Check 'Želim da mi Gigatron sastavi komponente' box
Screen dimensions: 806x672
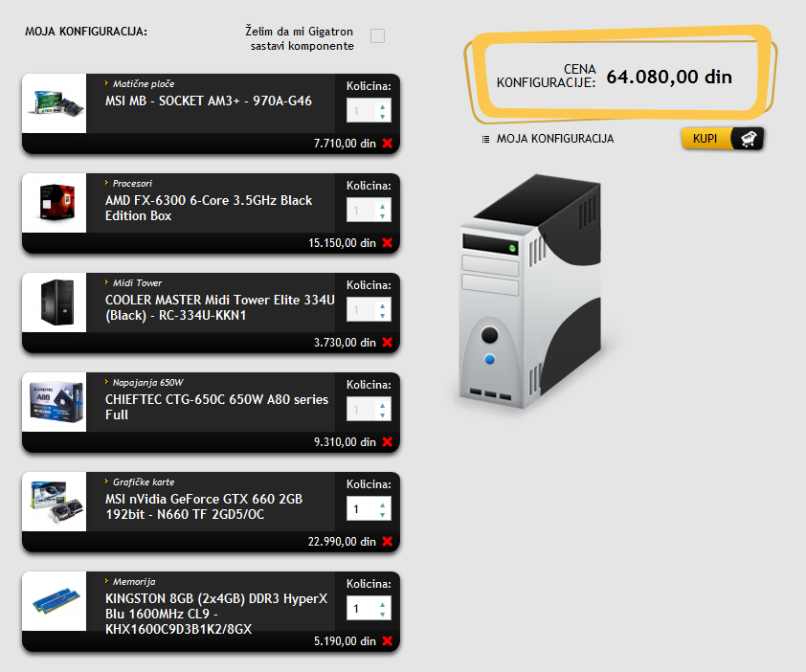[x=378, y=36]
